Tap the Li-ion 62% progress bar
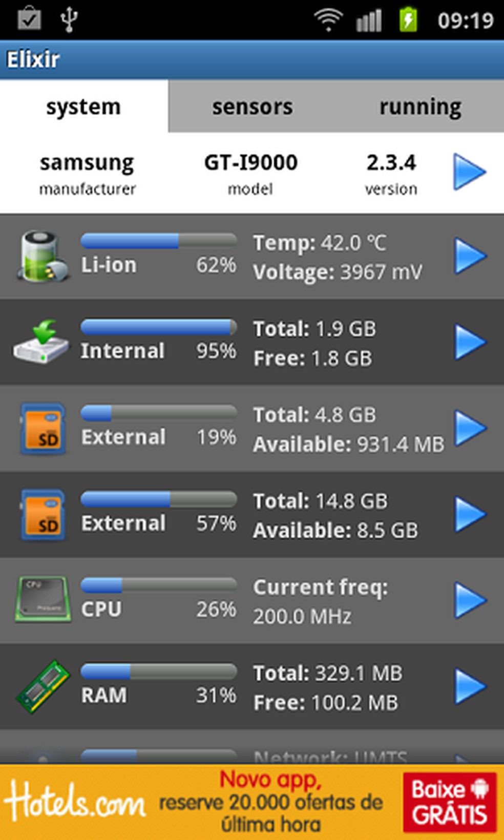The width and height of the screenshot is (504, 840). (x=158, y=240)
